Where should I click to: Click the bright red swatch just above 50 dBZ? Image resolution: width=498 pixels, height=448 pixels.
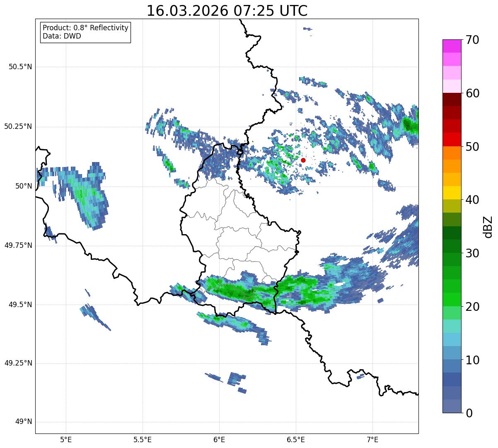point(452,140)
